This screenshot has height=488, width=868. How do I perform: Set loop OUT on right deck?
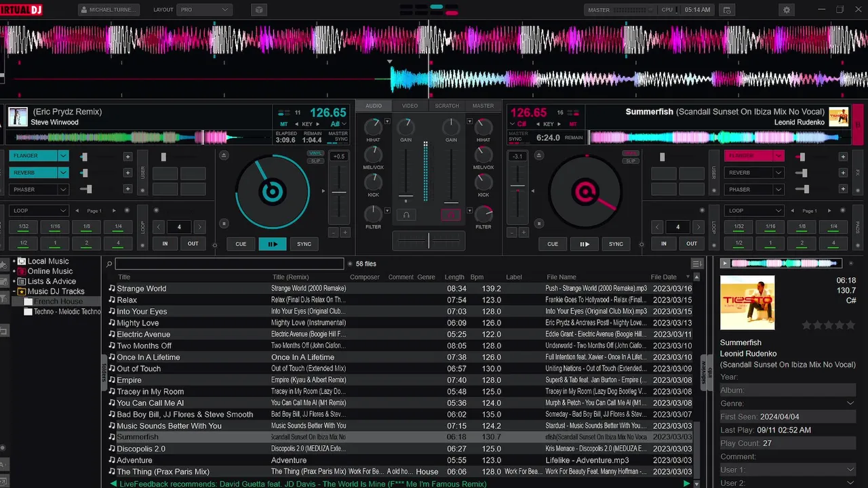pyautogui.click(x=692, y=244)
